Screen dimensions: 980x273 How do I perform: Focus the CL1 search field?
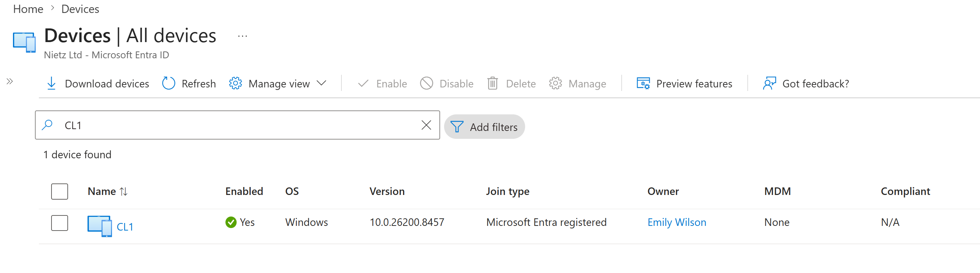(237, 125)
